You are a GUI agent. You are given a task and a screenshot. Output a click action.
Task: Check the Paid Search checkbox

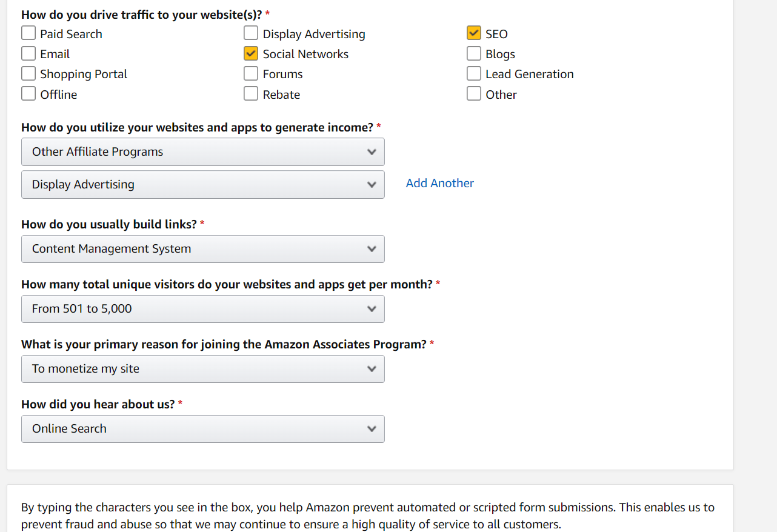[28, 33]
